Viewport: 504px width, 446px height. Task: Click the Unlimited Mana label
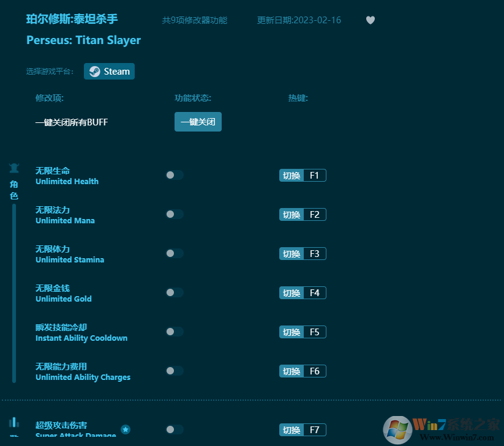coord(65,221)
